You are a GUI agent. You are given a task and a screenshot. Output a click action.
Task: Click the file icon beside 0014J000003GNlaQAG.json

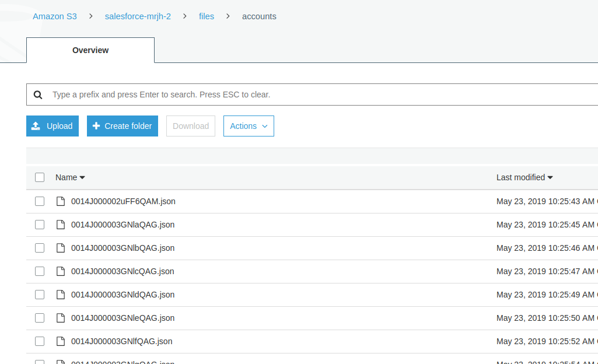coord(61,224)
